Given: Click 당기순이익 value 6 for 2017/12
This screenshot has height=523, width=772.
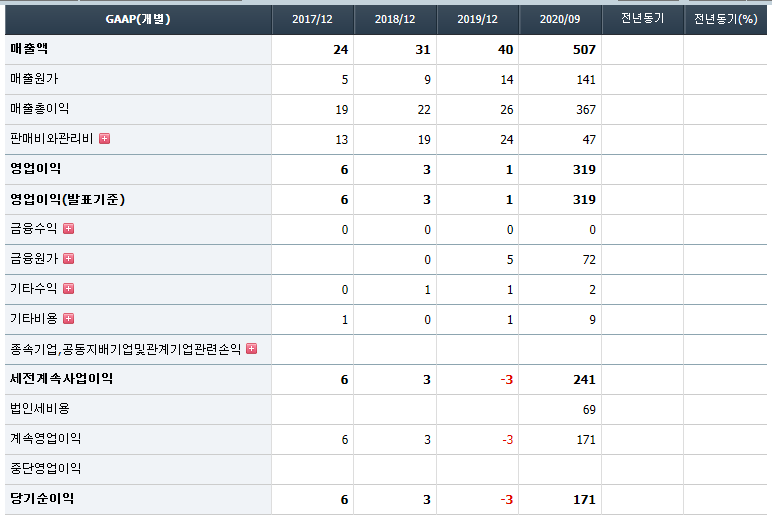Looking at the screenshot, I should point(344,500).
